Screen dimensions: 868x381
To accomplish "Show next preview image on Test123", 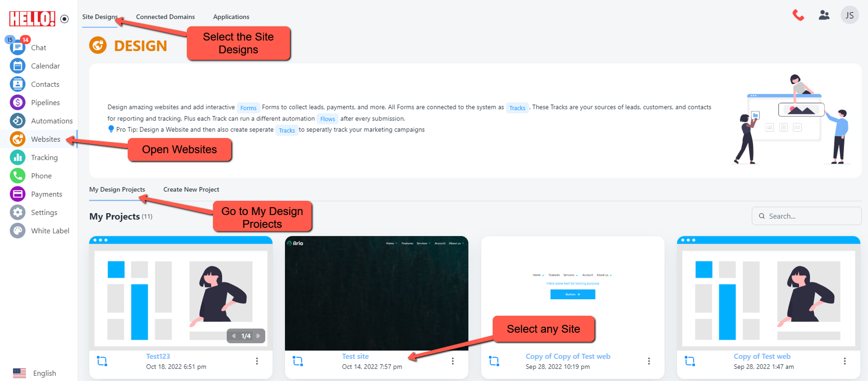I will (258, 336).
